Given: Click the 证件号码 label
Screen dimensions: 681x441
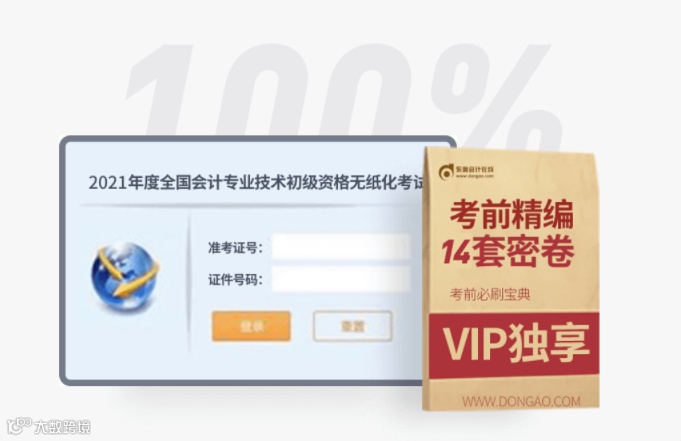Looking at the screenshot, I should (x=235, y=280).
